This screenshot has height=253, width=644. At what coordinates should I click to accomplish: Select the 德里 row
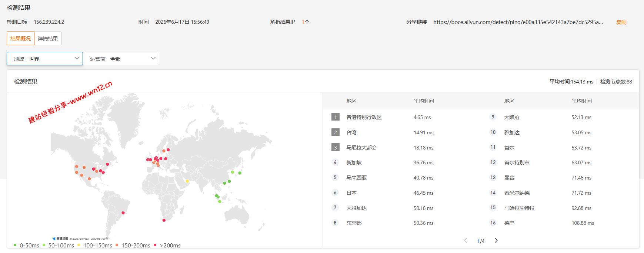tap(560, 223)
